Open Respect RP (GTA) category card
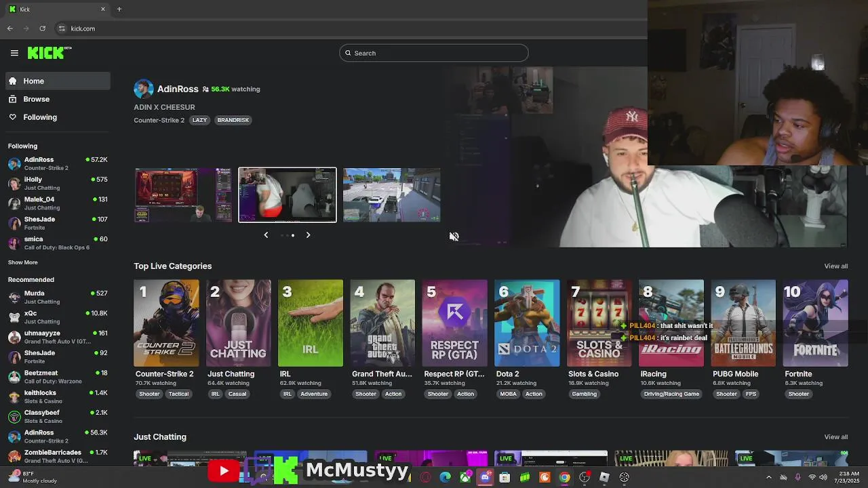Image resolution: width=868 pixels, height=488 pixels. coord(454,323)
